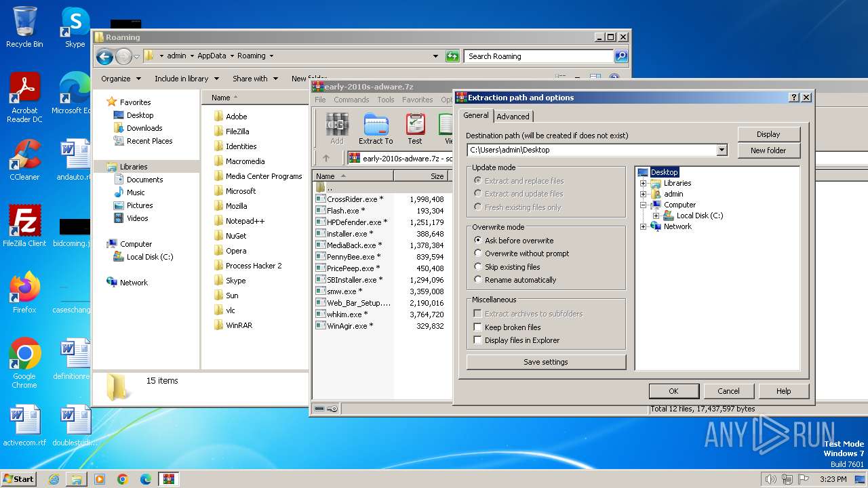Screen dimensions: 868x488
Task: Click OK in Extraction dialog
Action: (x=673, y=391)
